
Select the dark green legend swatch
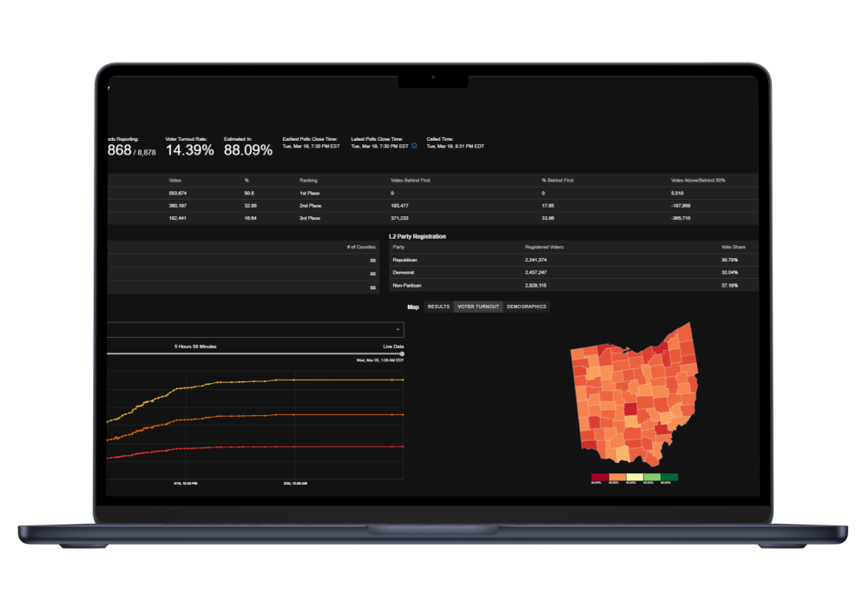pos(668,477)
